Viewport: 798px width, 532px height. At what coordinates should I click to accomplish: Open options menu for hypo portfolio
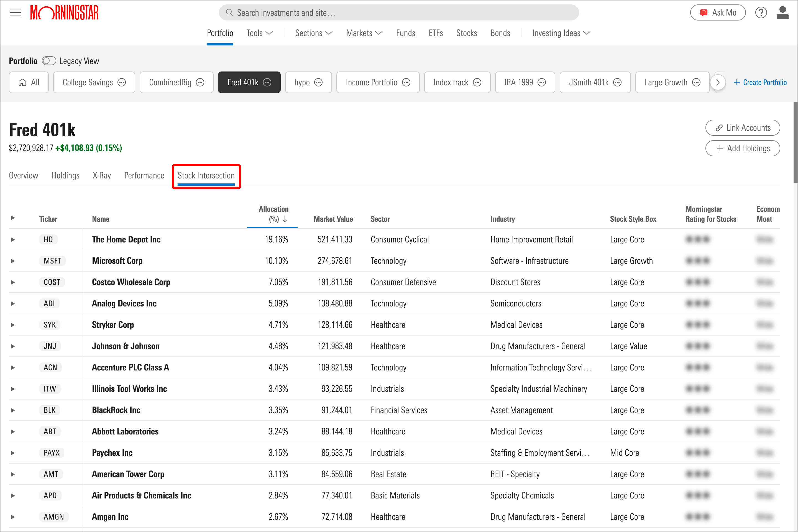[318, 83]
